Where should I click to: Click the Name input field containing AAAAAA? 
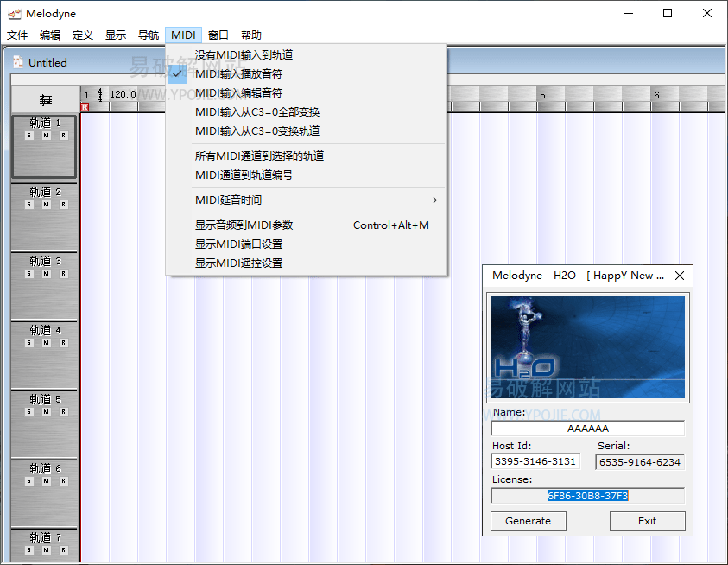click(x=587, y=429)
